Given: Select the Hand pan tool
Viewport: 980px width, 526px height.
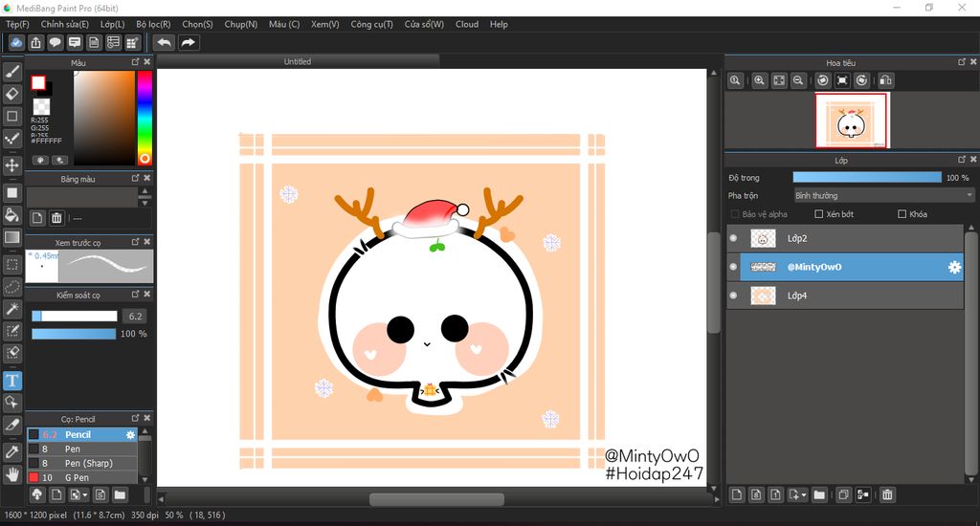Looking at the screenshot, I should point(11,474).
